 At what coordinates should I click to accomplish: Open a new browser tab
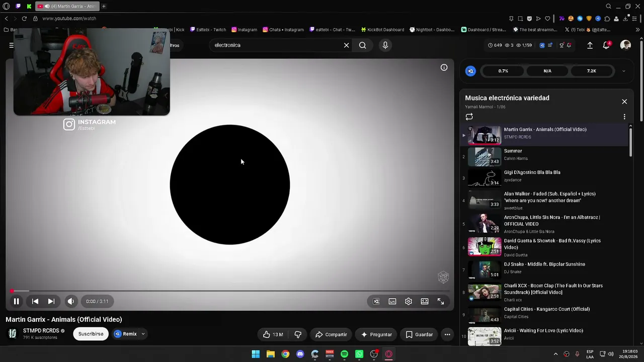point(104,6)
